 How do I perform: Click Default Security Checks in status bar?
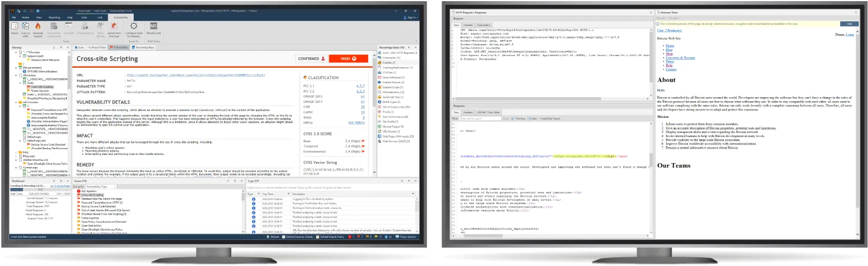(x=299, y=237)
